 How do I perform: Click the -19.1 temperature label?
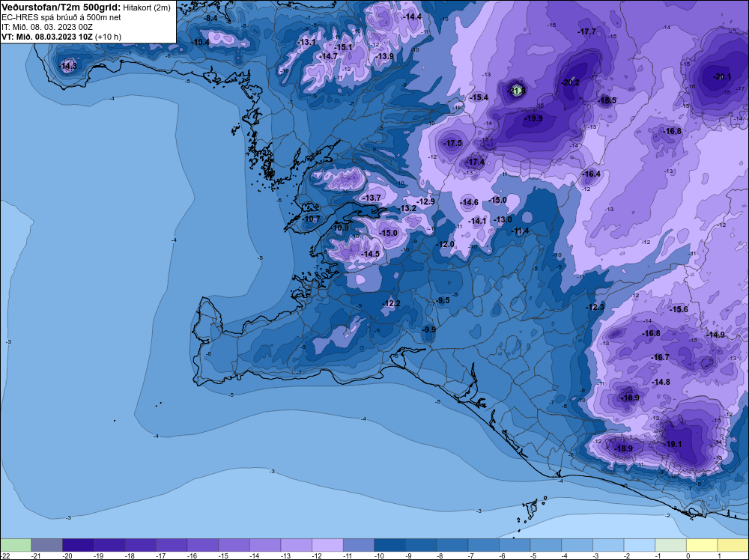673,444
